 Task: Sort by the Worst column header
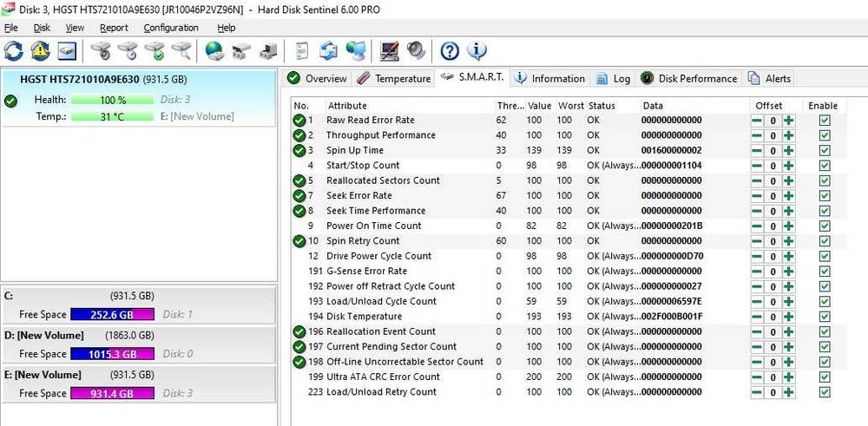(x=570, y=106)
